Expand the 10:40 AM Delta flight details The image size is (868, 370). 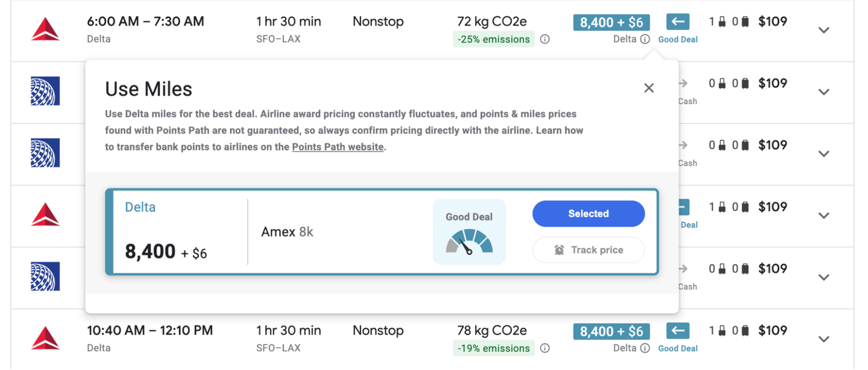point(823,339)
